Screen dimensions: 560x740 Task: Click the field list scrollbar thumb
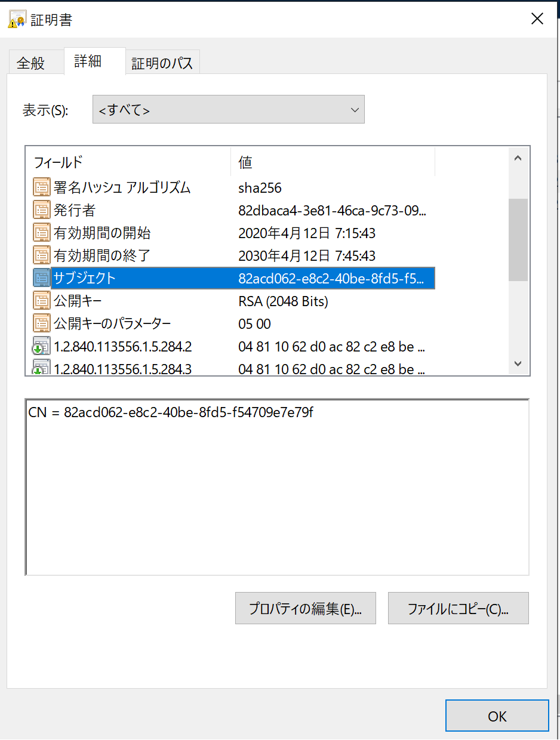point(518,239)
